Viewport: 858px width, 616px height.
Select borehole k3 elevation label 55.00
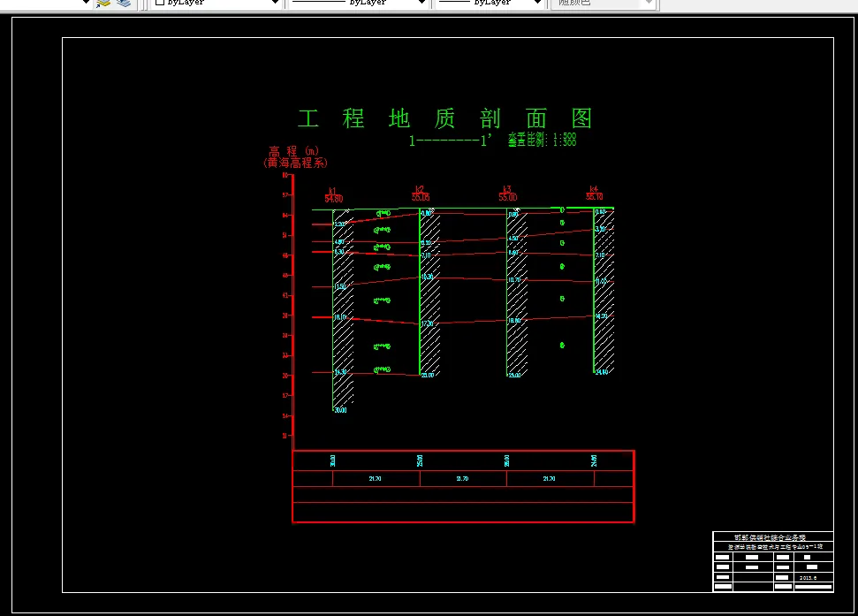click(508, 197)
